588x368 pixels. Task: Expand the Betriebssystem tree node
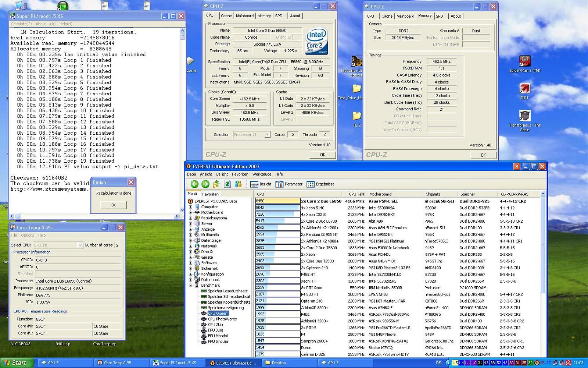tap(190, 218)
